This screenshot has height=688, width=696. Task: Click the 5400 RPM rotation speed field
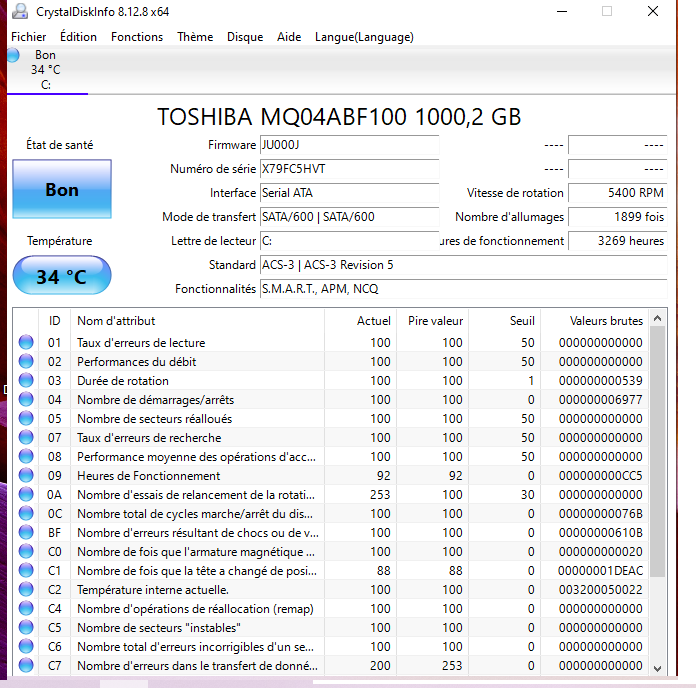(x=617, y=193)
